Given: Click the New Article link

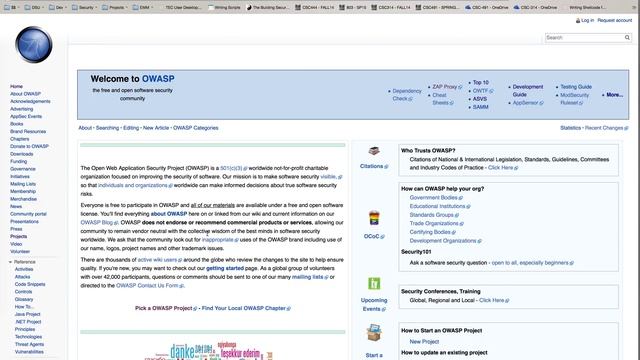Looking at the screenshot, I should pyautogui.click(x=156, y=128).
